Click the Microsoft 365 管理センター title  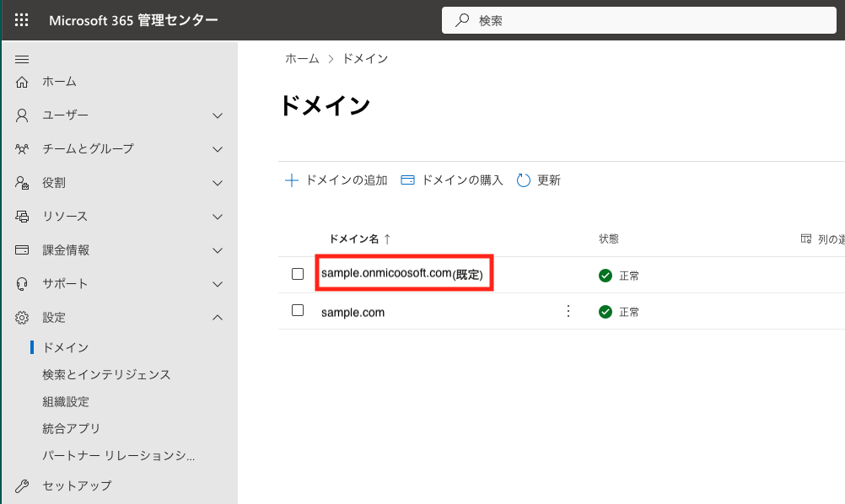click(133, 20)
